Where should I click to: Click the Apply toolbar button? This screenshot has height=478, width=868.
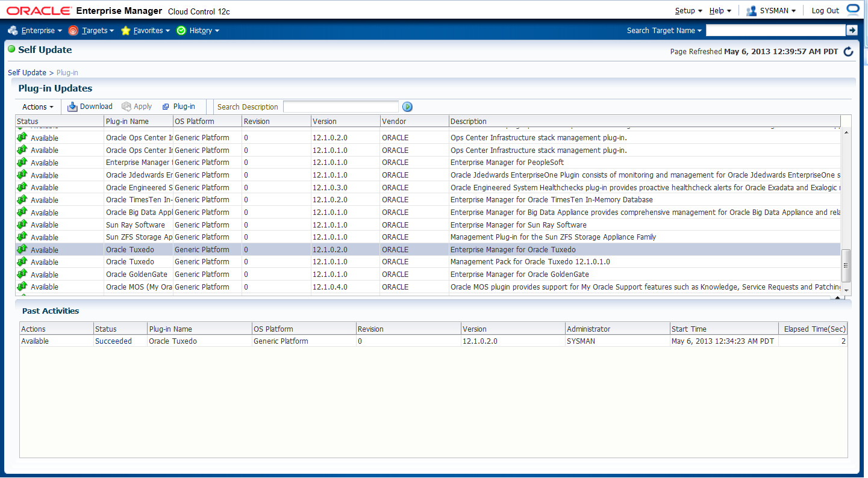tap(137, 107)
